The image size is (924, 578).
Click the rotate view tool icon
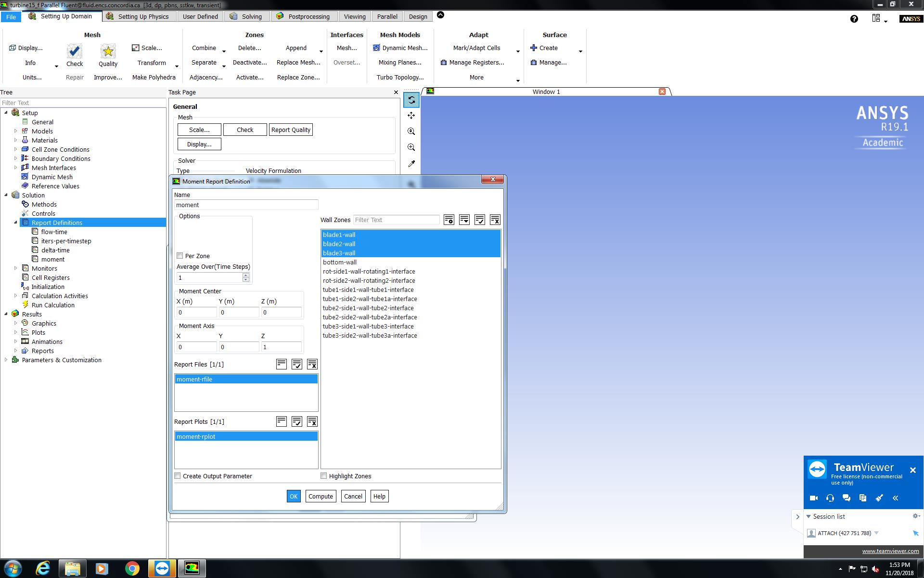[x=411, y=100]
